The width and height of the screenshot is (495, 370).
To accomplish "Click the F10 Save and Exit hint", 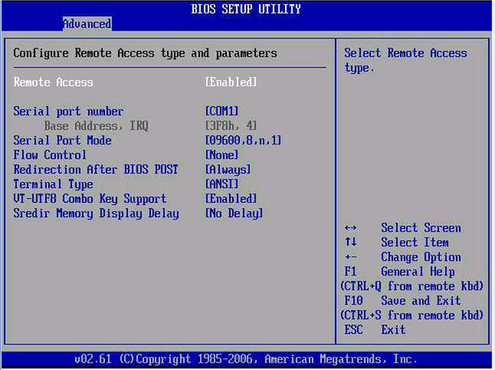I will click(402, 301).
